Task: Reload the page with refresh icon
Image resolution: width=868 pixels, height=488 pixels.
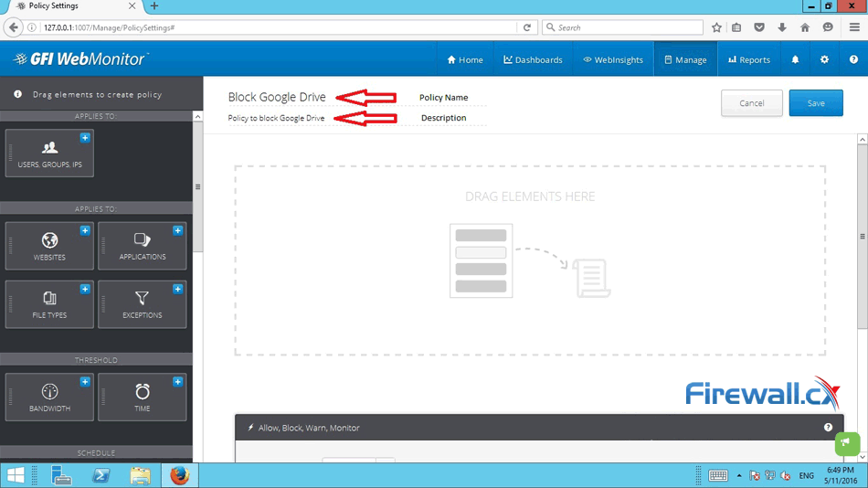Action: point(527,27)
